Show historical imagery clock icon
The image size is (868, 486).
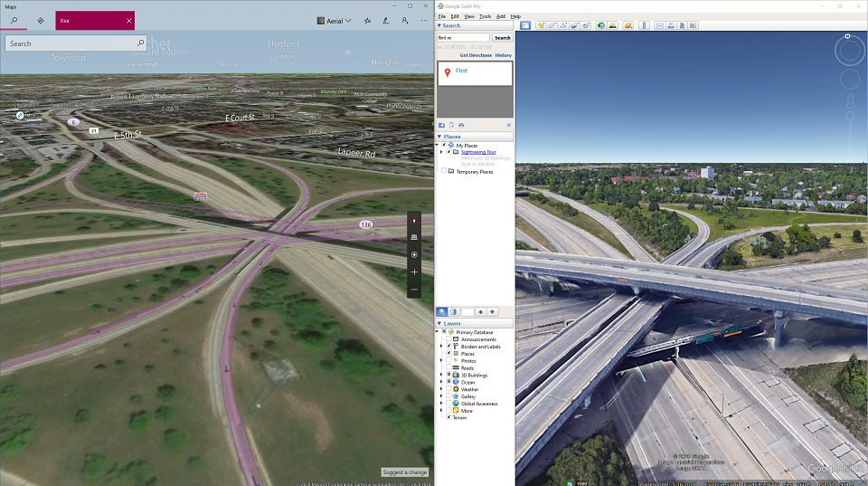(601, 25)
